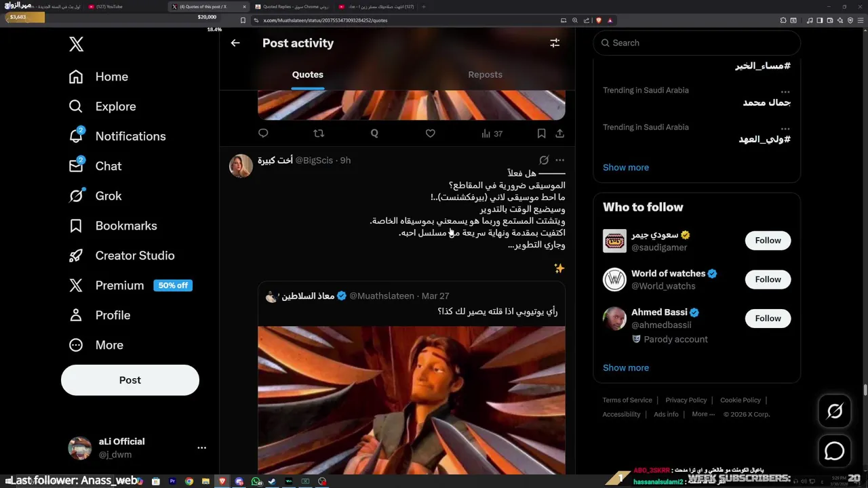Click the Search input field

coord(697,43)
